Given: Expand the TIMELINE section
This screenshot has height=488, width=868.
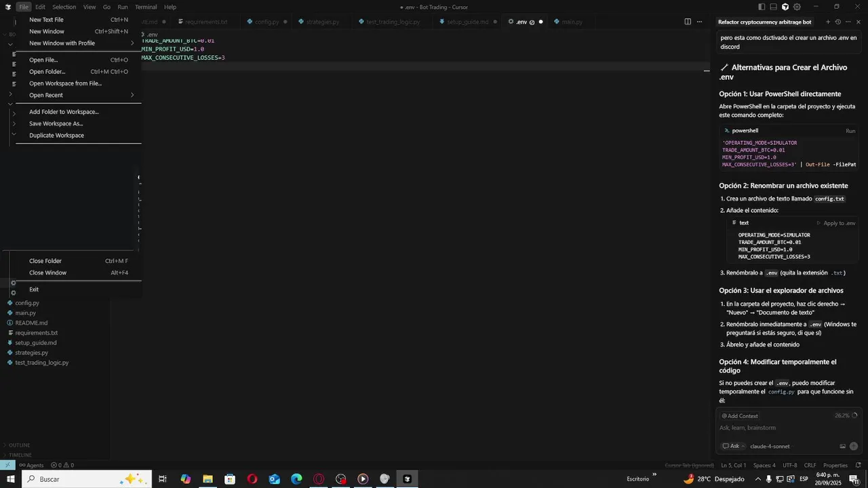Looking at the screenshot, I should point(20,455).
